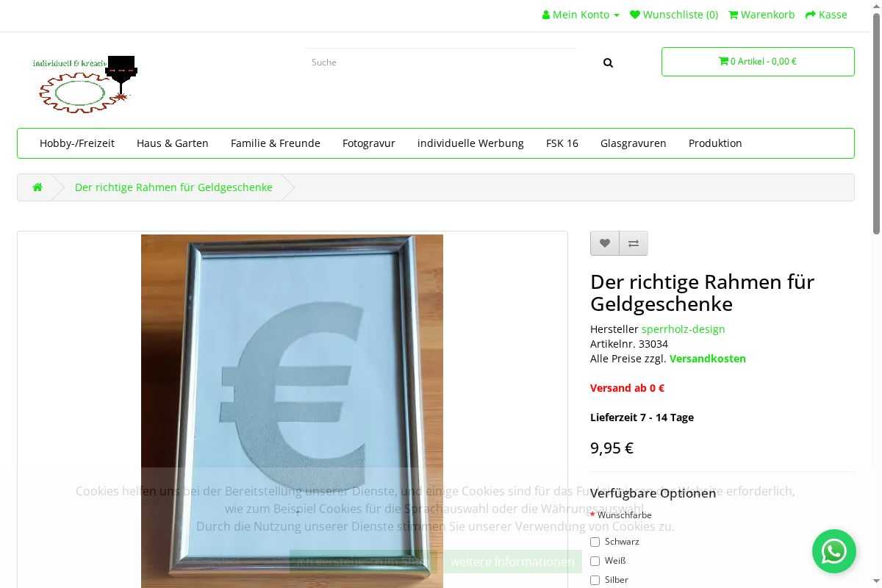
Task: Check the Silber color option
Action: [x=595, y=580]
